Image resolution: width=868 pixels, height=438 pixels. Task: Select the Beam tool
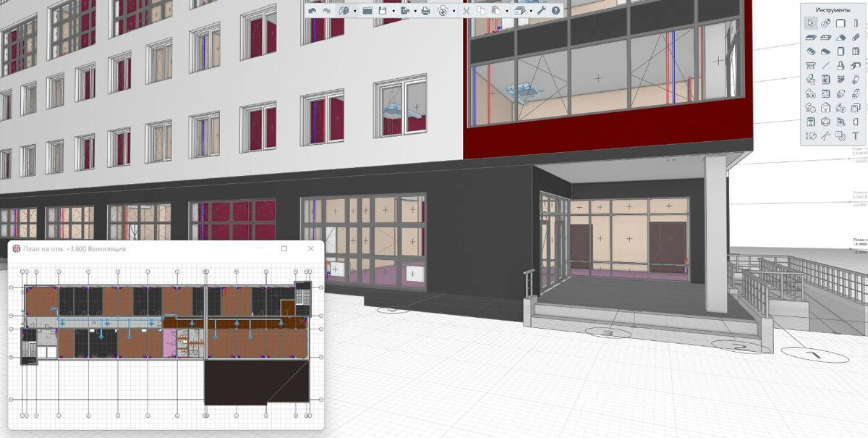point(856,37)
